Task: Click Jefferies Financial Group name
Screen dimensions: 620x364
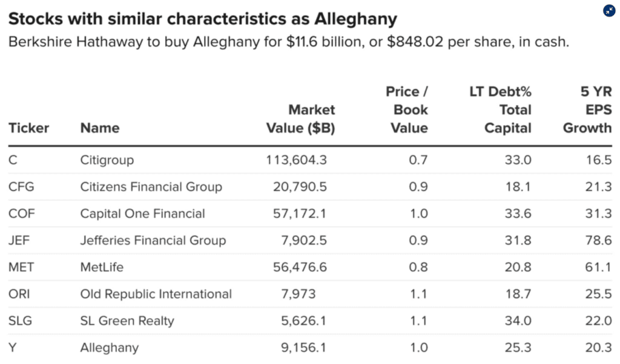Action: point(153,241)
